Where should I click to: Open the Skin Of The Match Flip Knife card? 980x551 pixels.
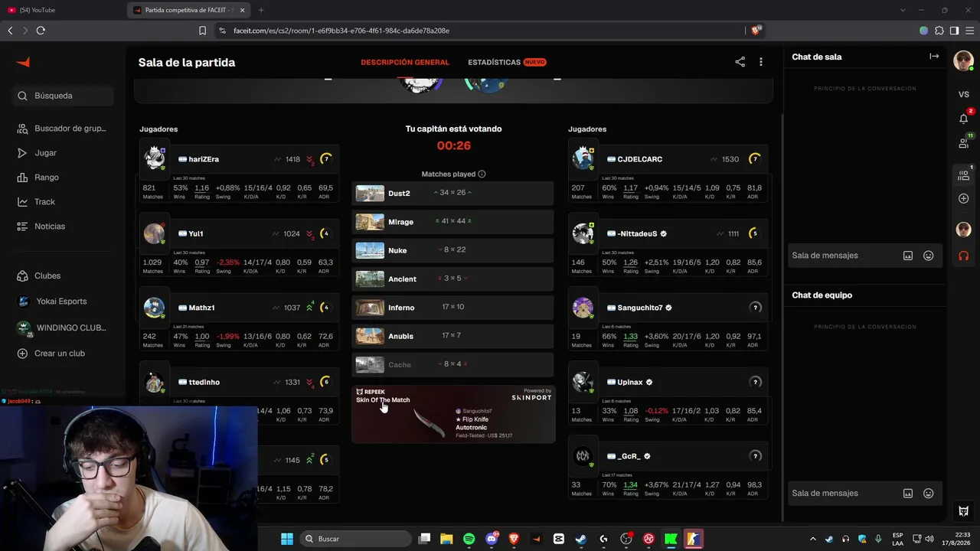[453, 414]
